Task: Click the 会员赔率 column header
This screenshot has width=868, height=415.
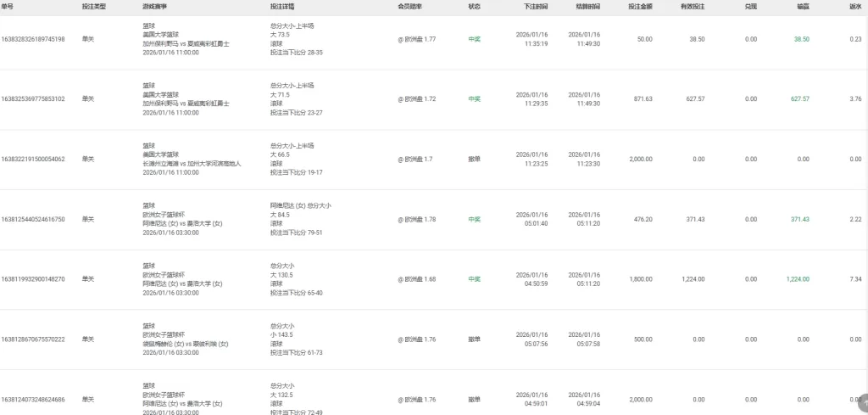Action: point(409,6)
